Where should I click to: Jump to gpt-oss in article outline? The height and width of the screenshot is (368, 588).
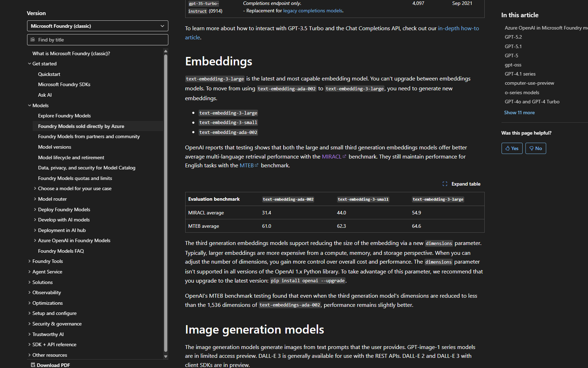513,65
